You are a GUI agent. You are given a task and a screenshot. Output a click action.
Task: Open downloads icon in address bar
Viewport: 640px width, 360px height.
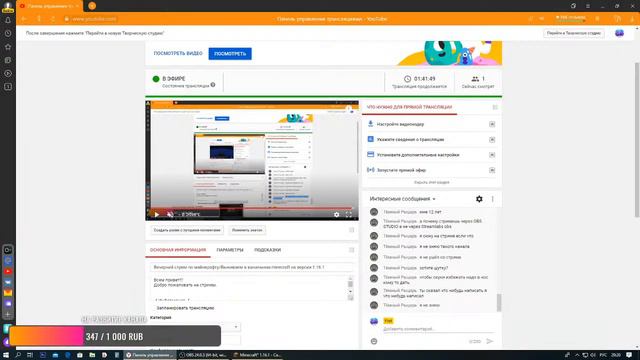point(632,19)
